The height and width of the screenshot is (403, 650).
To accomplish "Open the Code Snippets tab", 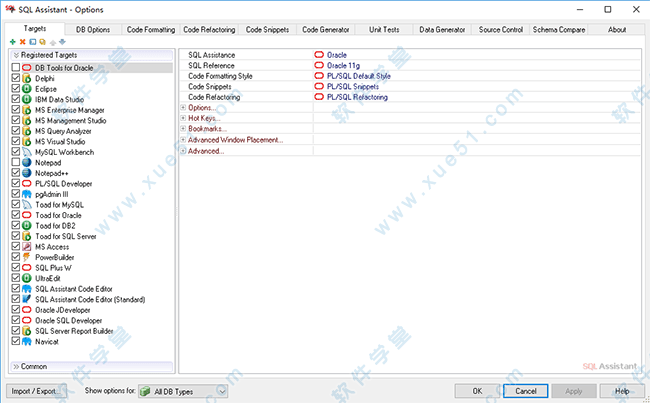I will (x=267, y=30).
